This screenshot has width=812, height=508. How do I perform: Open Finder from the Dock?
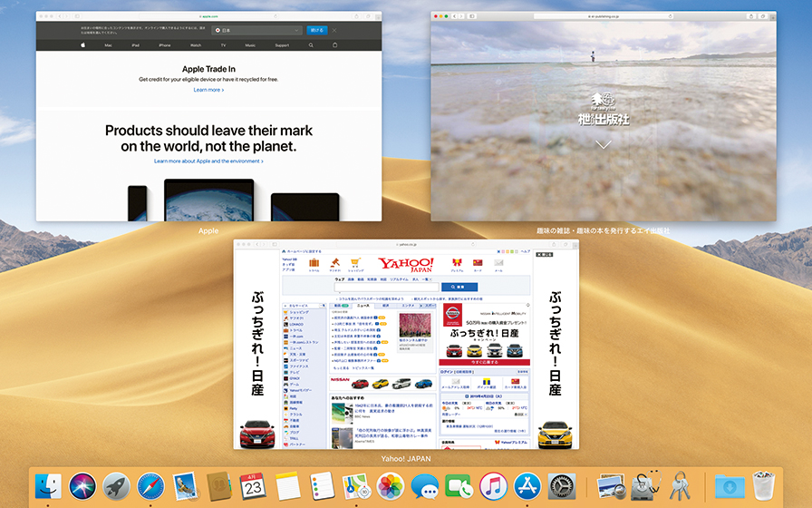click(x=48, y=486)
